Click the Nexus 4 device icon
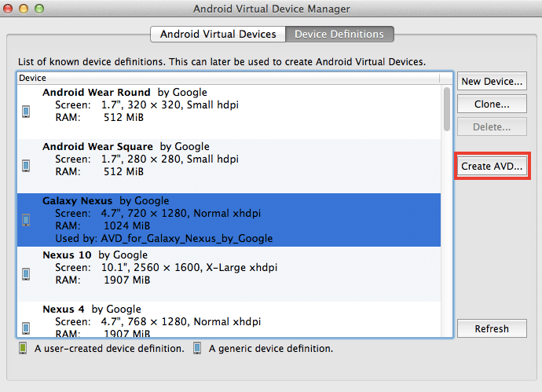This screenshot has height=392, width=542. coord(26,328)
